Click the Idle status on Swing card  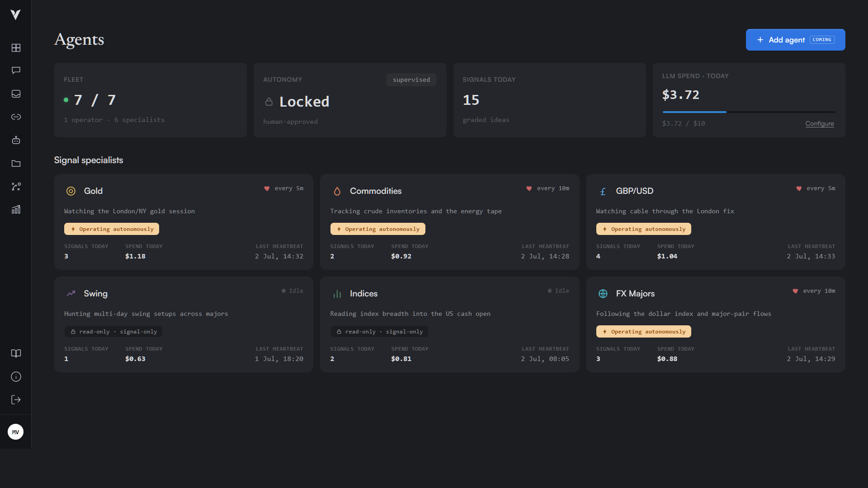click(292, 291)
